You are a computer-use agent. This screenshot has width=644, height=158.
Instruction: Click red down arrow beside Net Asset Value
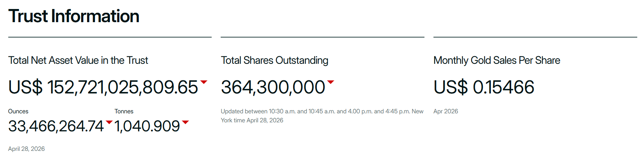pyautogui.click(x=204, y=82)
